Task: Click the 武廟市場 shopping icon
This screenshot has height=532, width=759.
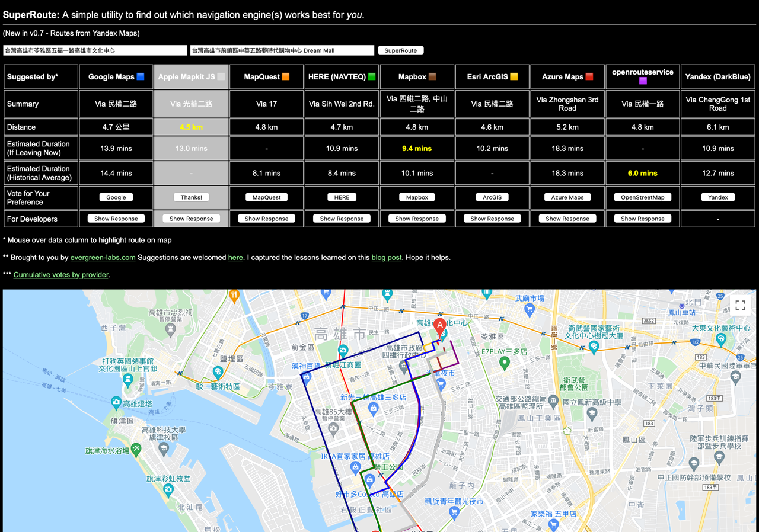Action: point(530,309)
